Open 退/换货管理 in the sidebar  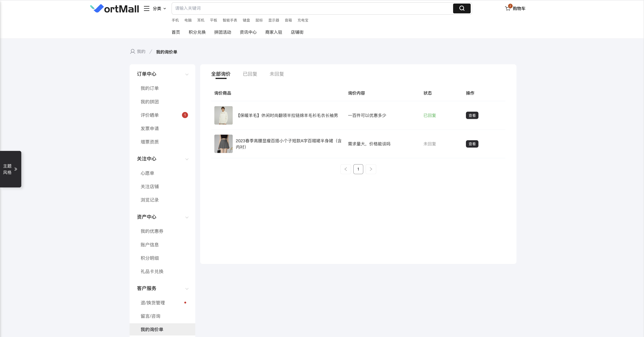[x=153, y=303]
